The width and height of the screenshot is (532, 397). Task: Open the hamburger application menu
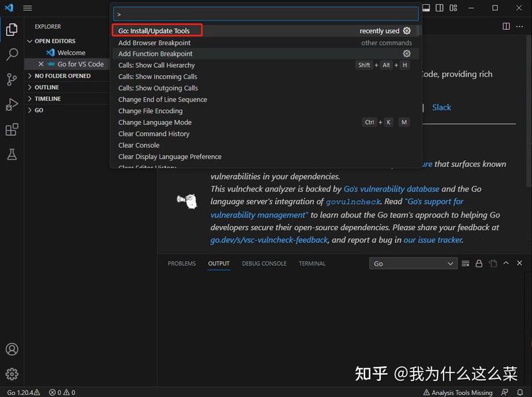coord(27,8)
